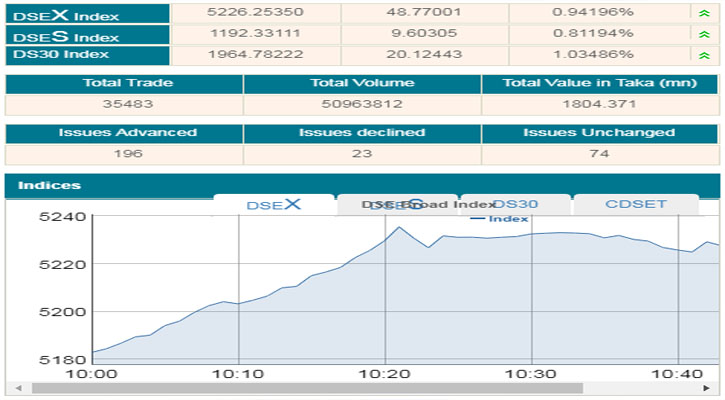
Task: Click the chart peak near 10:20
Action: (399, 227)
